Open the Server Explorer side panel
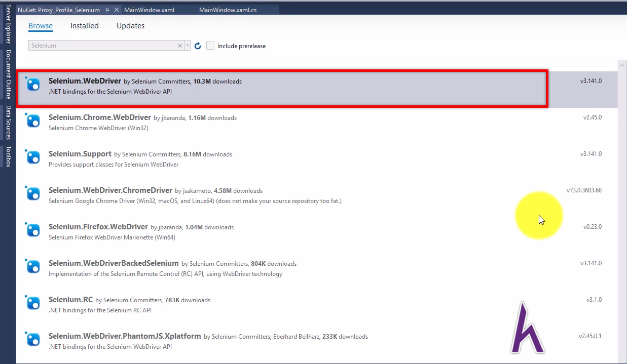Screen dimensions: 627x364 coord(8,24)
